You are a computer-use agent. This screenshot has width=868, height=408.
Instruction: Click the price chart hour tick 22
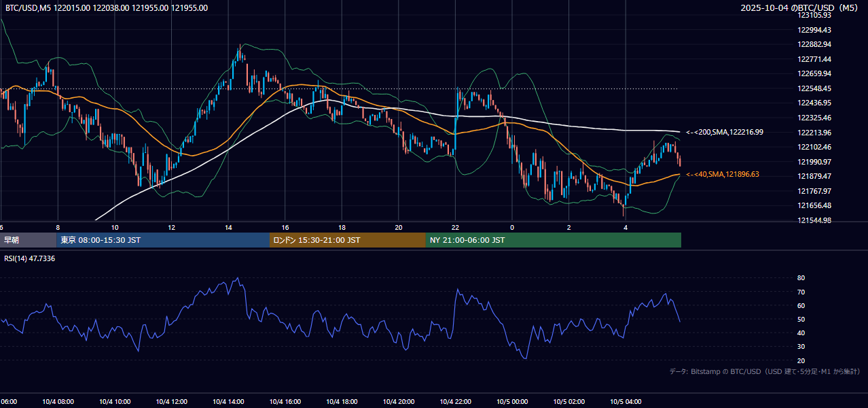point(456,228)
